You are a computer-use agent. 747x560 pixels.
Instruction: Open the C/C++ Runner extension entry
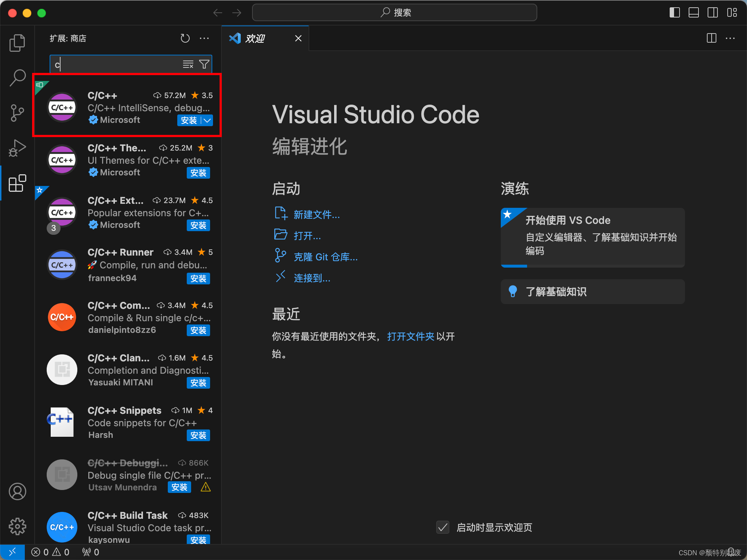(128, 265)
